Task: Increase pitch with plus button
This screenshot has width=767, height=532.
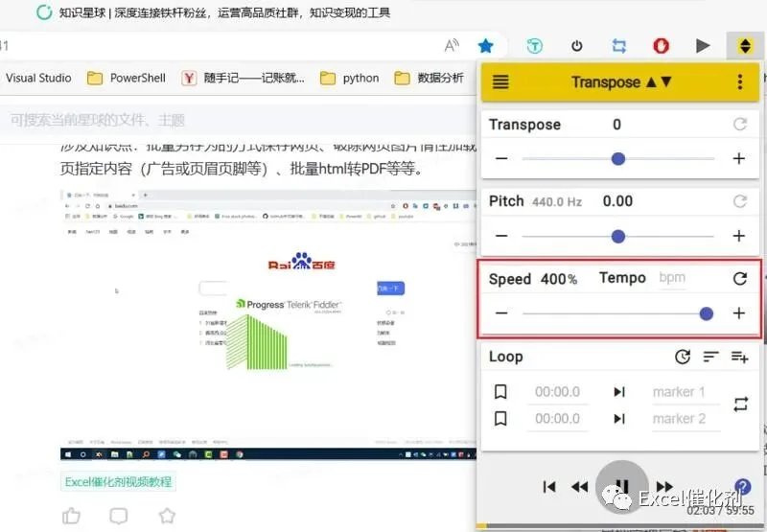Action: point(739,236)
